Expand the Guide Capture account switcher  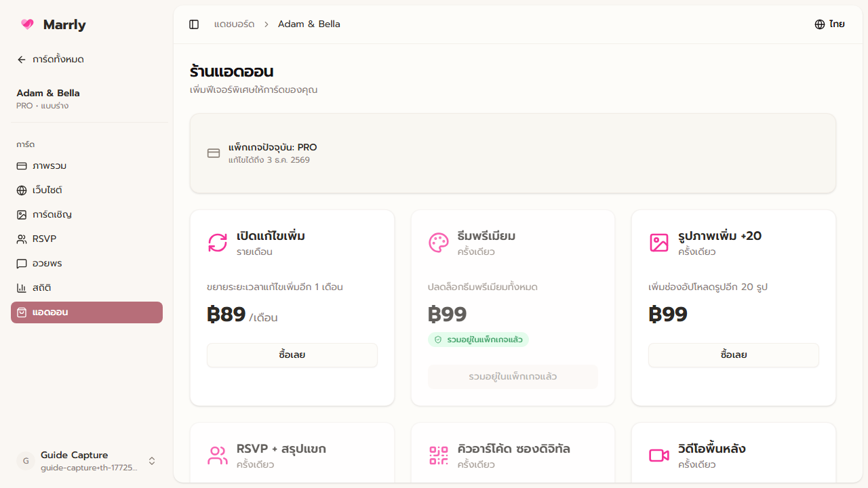click(88, 460)
